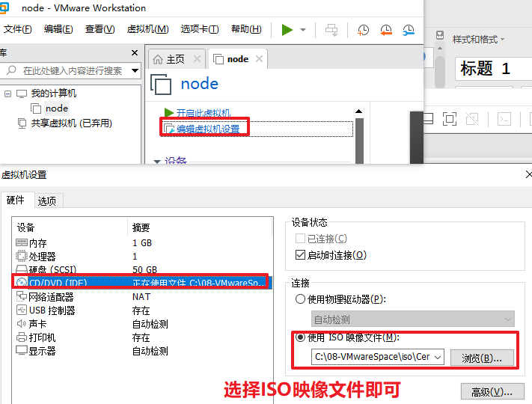Close the library sidebar panel
This screenshot has height=404, width=532.
tap(135, 52)
